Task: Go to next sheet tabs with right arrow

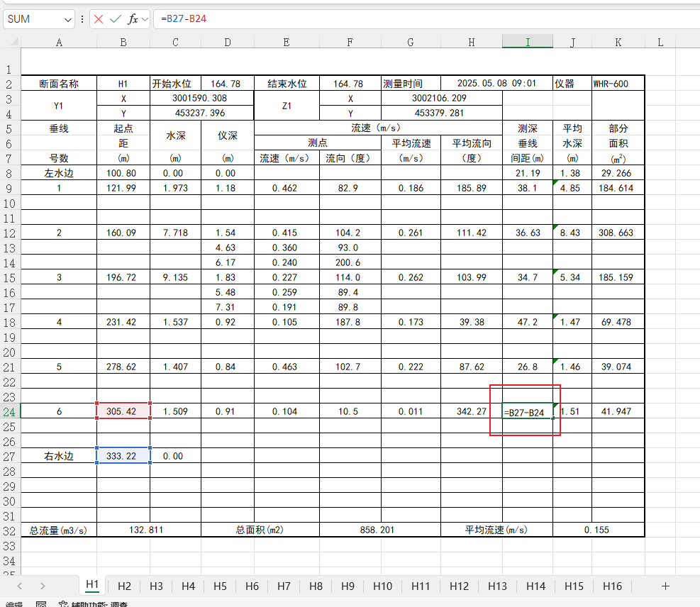Action: point(43,586)
